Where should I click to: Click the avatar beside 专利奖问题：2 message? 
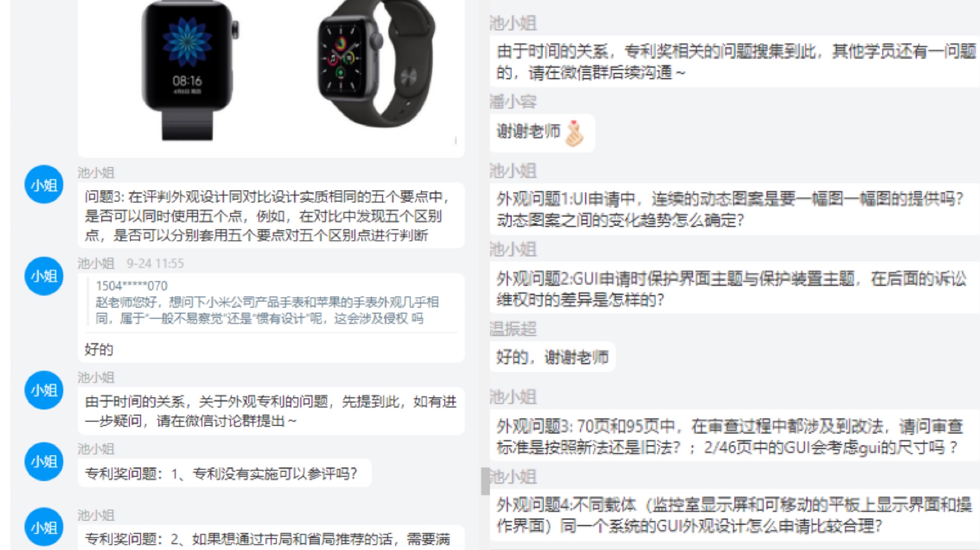44,527
